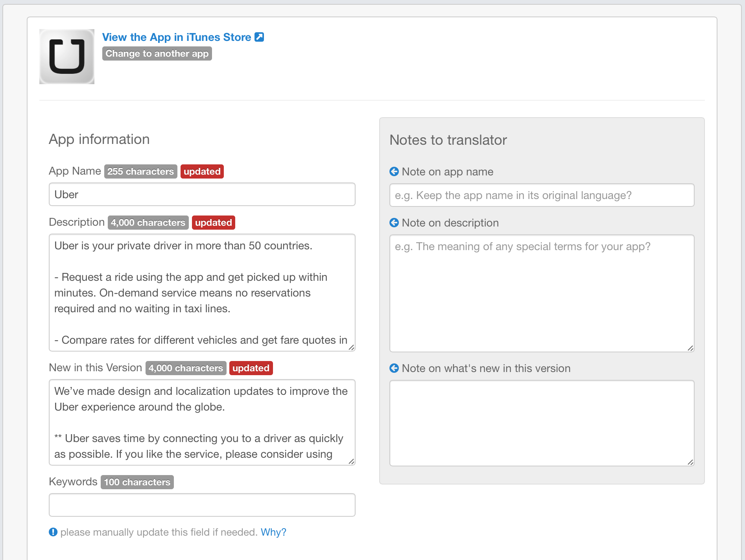Image resolution: width=745 pixels, height=560 pixels.
Task: Click the Note on app name input
Action: click(x=542, y=195)
